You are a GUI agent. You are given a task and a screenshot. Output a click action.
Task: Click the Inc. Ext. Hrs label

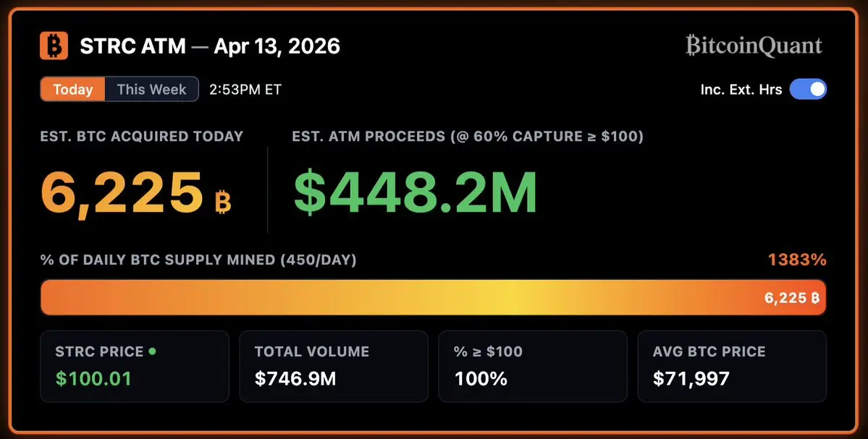pos(741,90)
